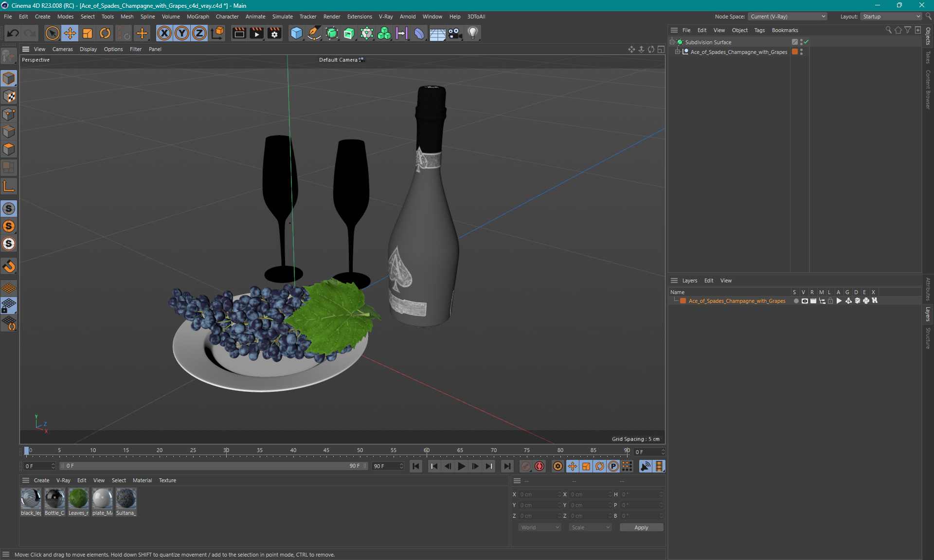Click the X position input field
Image resolution: width=934 pixels, height=560 pixels.
[540, 494]
